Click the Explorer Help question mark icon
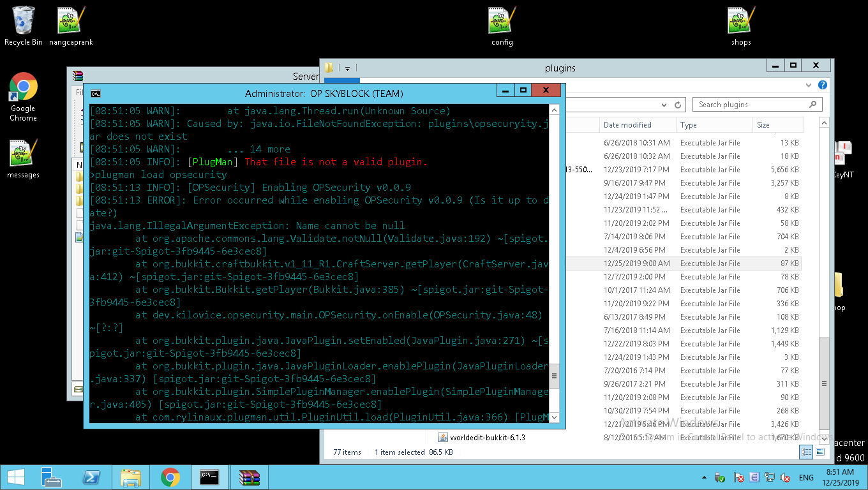This screenshot has height=490, width=868. (823, 85)
